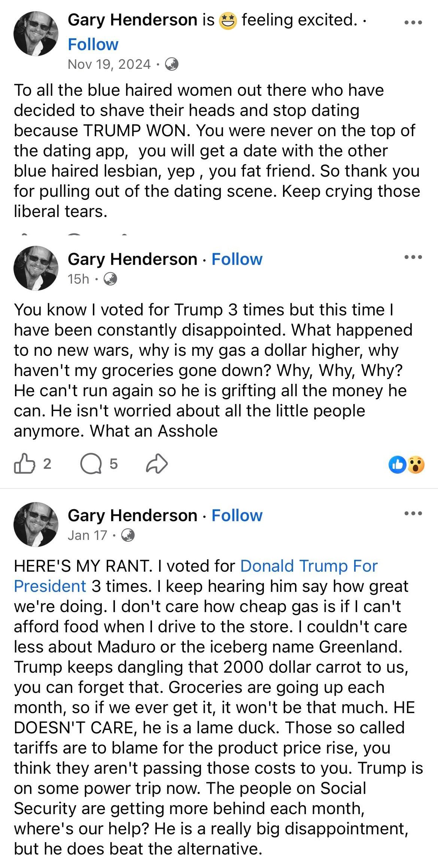Open the three-dot options menu on the 15h post
The width and height of the screenshot is (438, 868).
(x=413, y=257)
